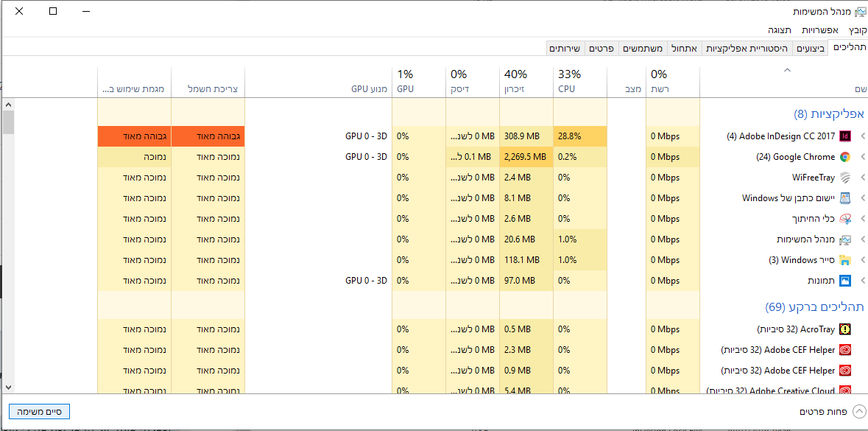The width and height of the screenshot is (868, 431).
Task: Open the שירותים tab
Action: [565, 48]
